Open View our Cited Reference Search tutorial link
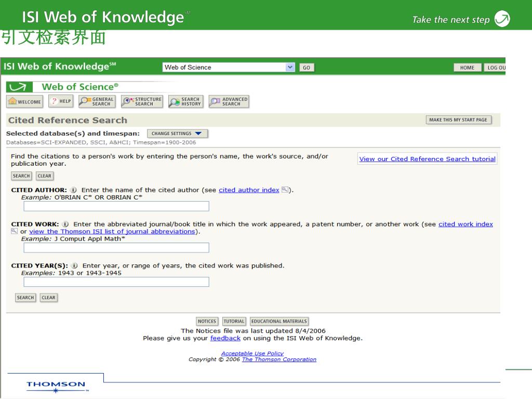This screenshot has height=399, width=532. click(428, 159)
